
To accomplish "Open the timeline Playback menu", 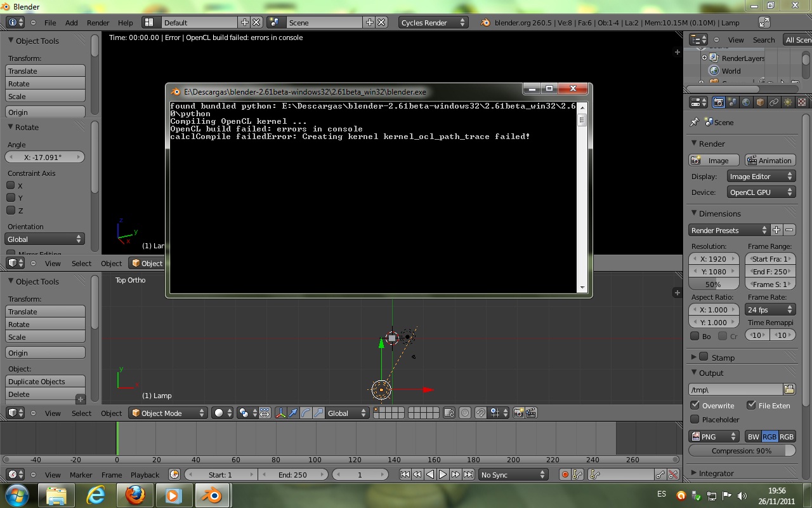I will coord(145,474).
